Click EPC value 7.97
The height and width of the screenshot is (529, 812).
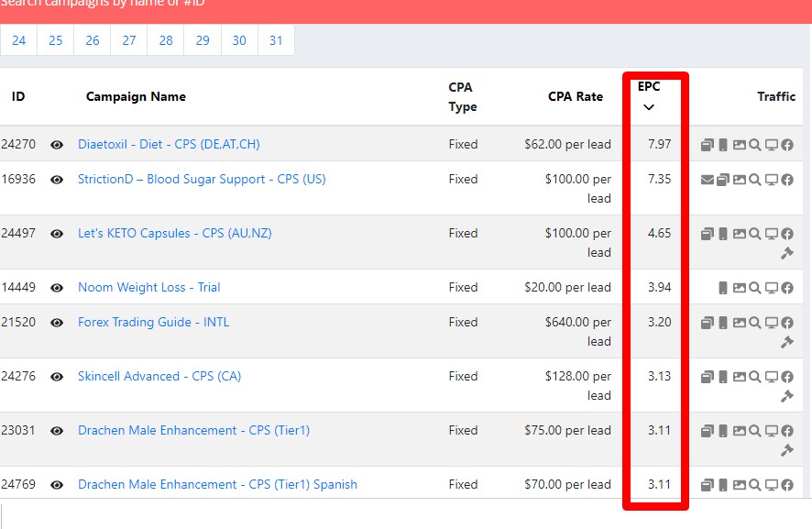pyautogui.click(x=659, y=144)
